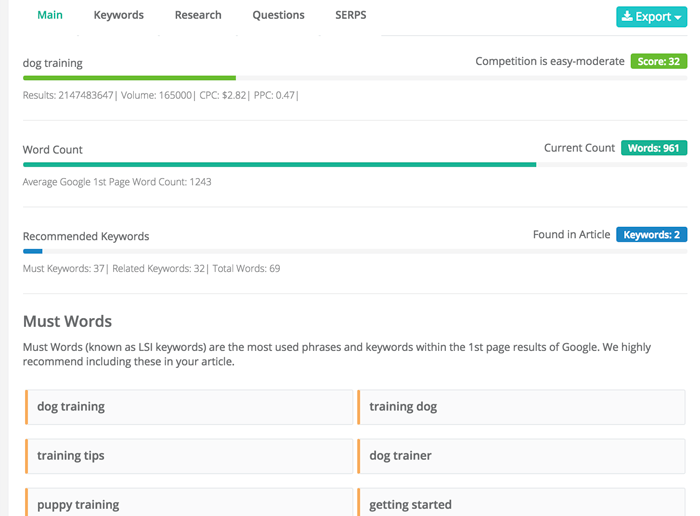700x516 pixels.
Task: Select the 'training dog' must word
Action: coord(521,407)
